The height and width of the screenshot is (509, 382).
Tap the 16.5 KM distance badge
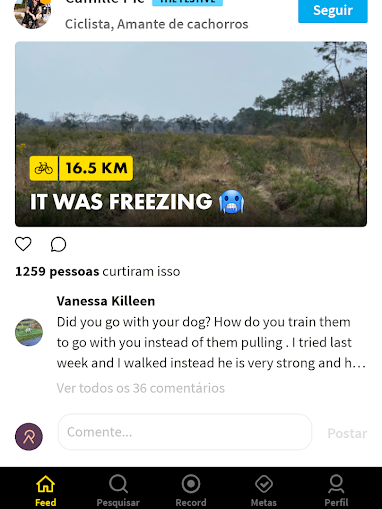(x=96, y=168)
